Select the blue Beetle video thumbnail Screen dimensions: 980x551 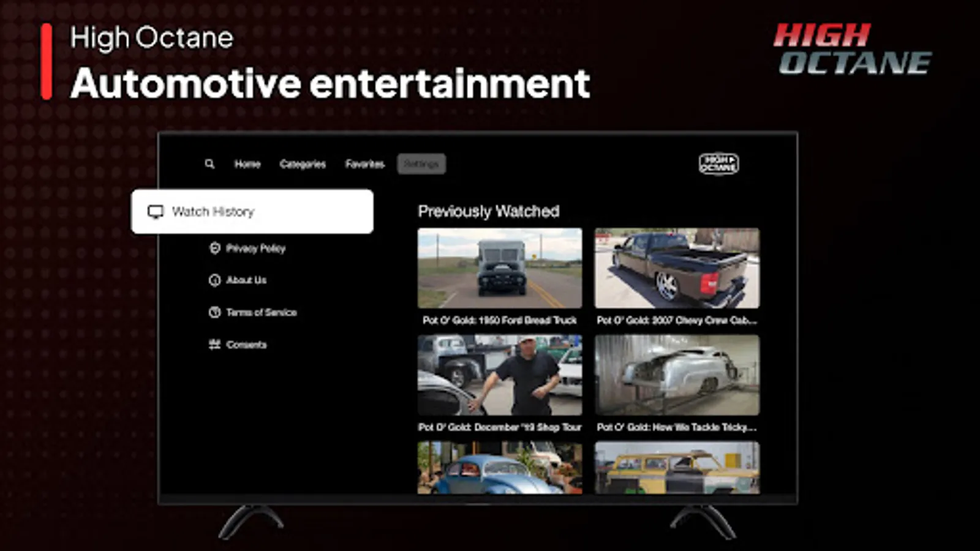pos(500,467)
